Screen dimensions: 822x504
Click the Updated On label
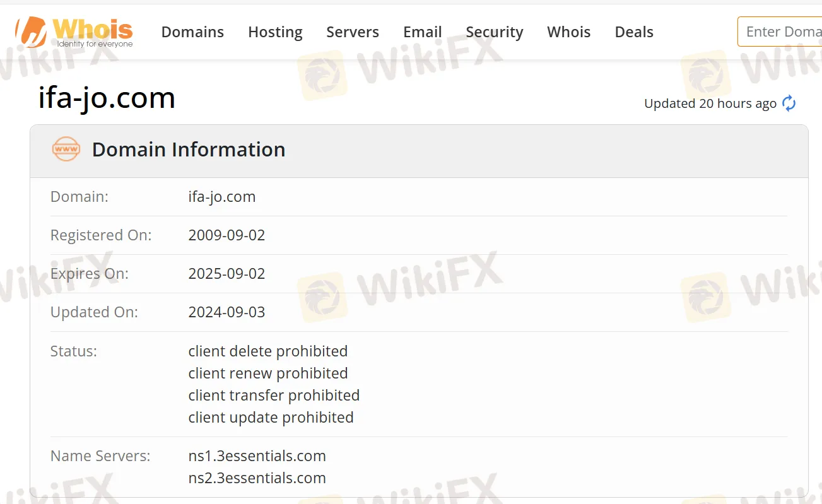coord(94,312)
